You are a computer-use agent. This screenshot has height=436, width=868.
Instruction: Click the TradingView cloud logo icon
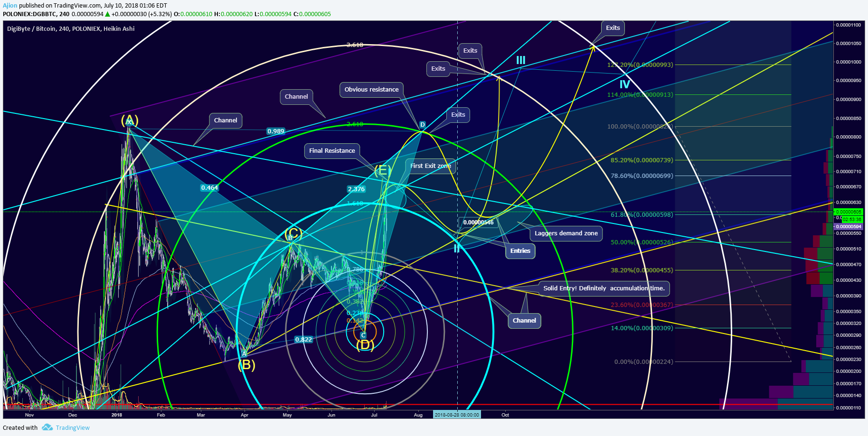pos(47,427)
